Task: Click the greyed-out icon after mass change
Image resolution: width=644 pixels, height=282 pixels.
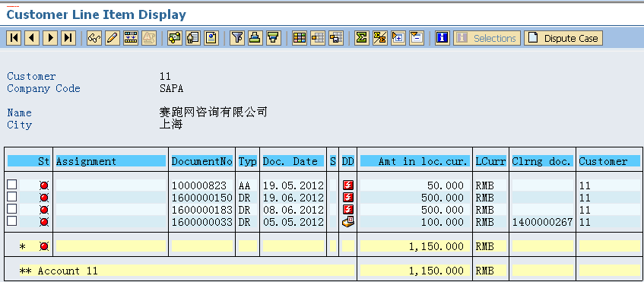Action: pos(149,38)
